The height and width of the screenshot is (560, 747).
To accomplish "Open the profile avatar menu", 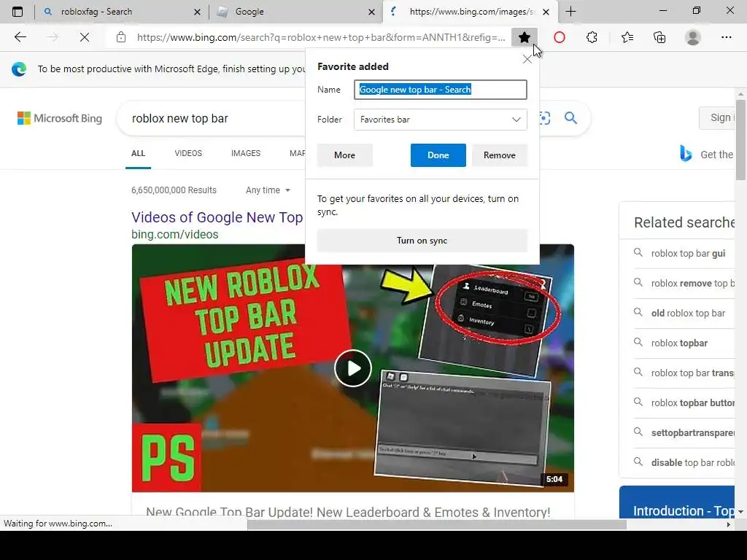I will click(693, 37).
